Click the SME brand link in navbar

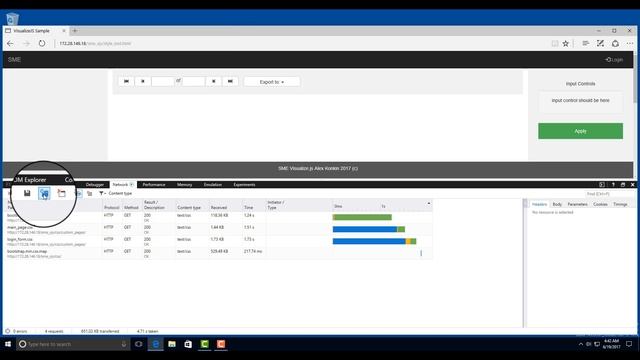coord(14,60)
